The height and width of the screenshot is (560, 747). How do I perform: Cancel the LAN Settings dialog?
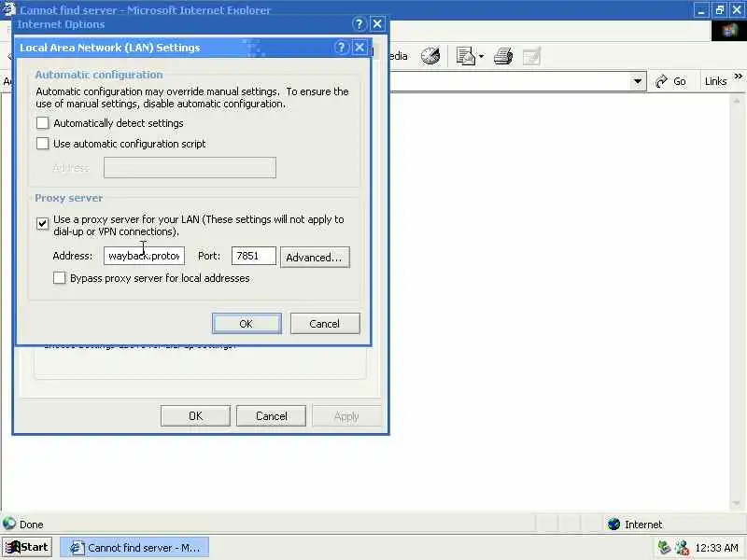pos(324,323)
